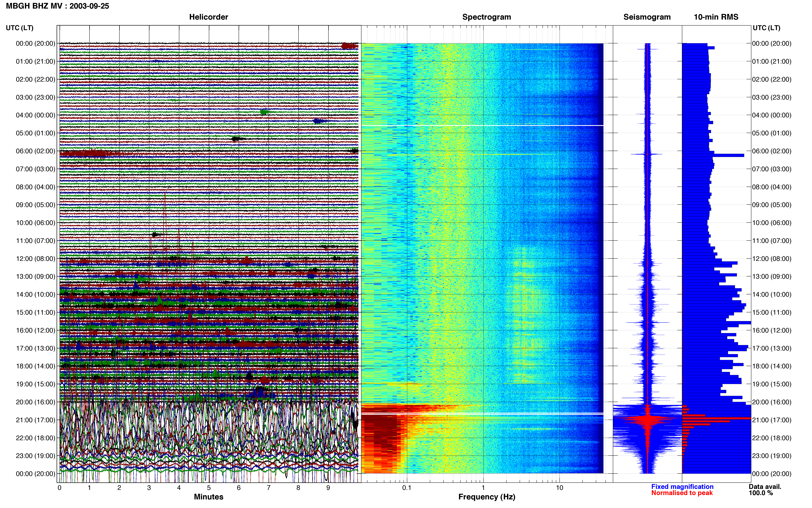This screenshot has width=812, height=508.
Task: Click the right UTC (LT) axis label
Action: click(x=766, y=28)
